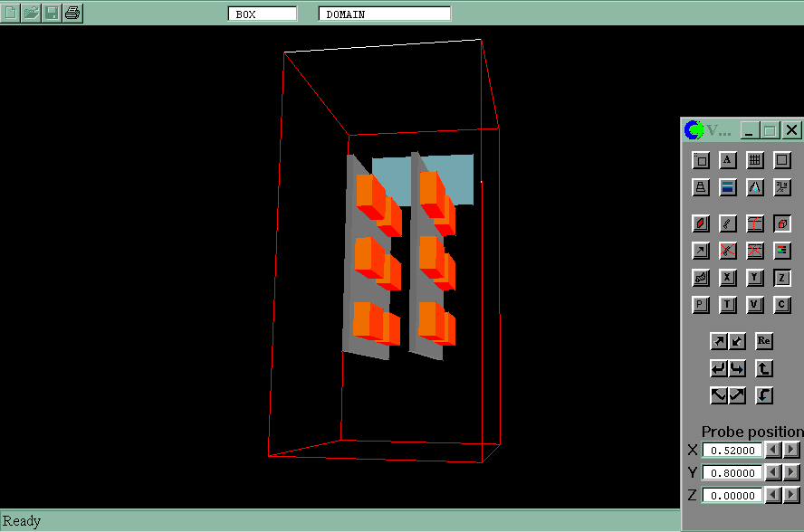804x532 pixels.
Task: Select the P pressure variable button
Action: coord(701,305)
